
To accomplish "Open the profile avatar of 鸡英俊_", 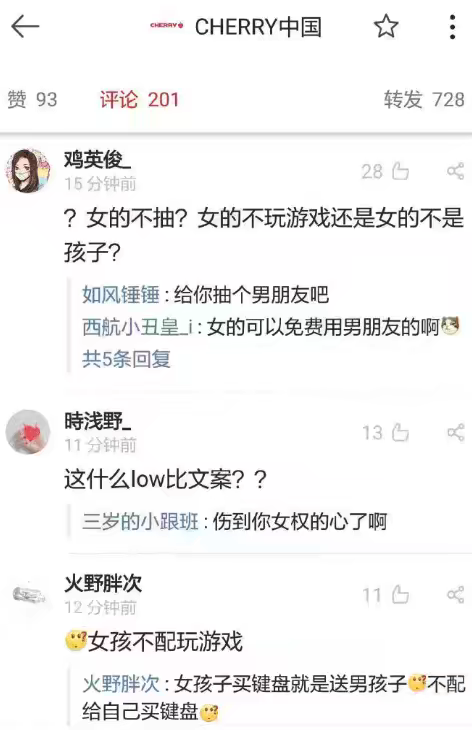I will tap(27, 171).
